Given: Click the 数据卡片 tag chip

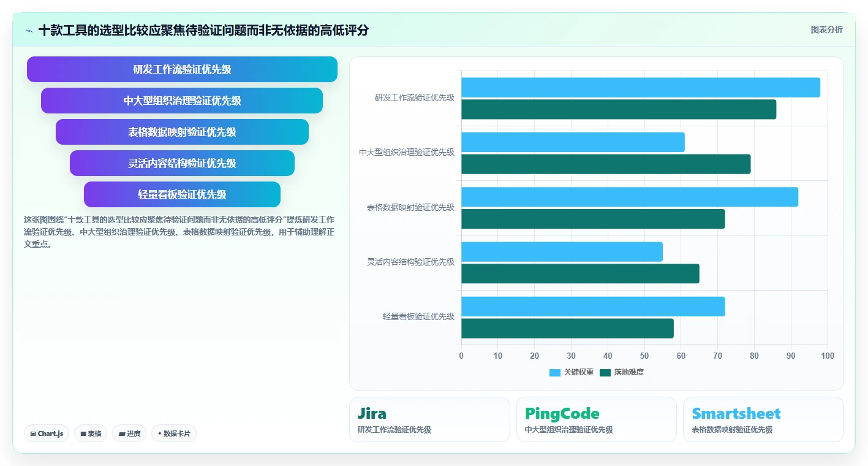Looking at the screenshot, I should pos(174,434).
